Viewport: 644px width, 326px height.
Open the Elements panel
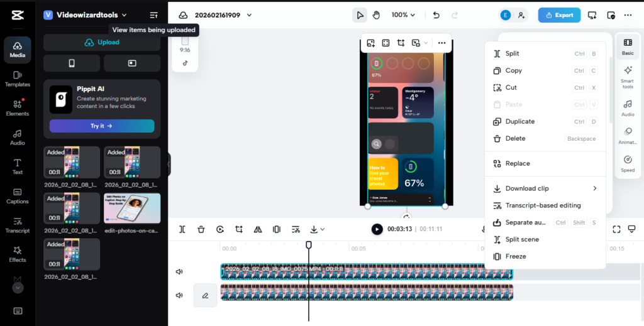17,108
